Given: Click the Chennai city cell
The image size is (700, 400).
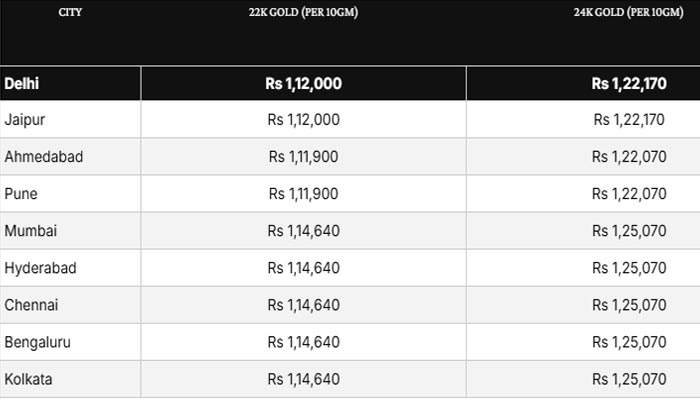Looking at the screenshot, I should 31,305.
